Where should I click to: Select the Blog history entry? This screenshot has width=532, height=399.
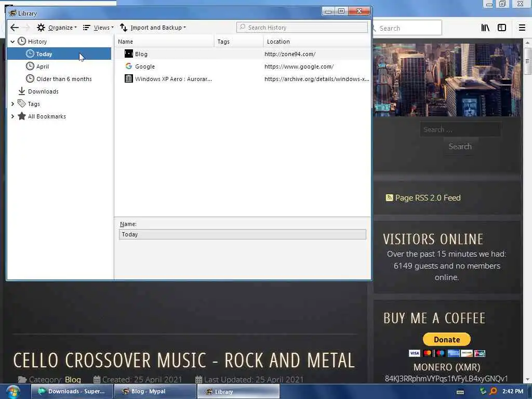click(x=242, y=54)
